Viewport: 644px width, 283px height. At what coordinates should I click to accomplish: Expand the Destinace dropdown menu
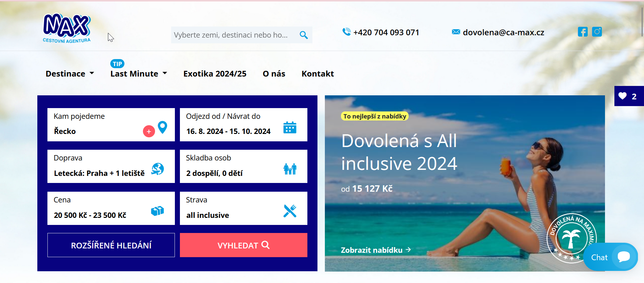[70, 74]
